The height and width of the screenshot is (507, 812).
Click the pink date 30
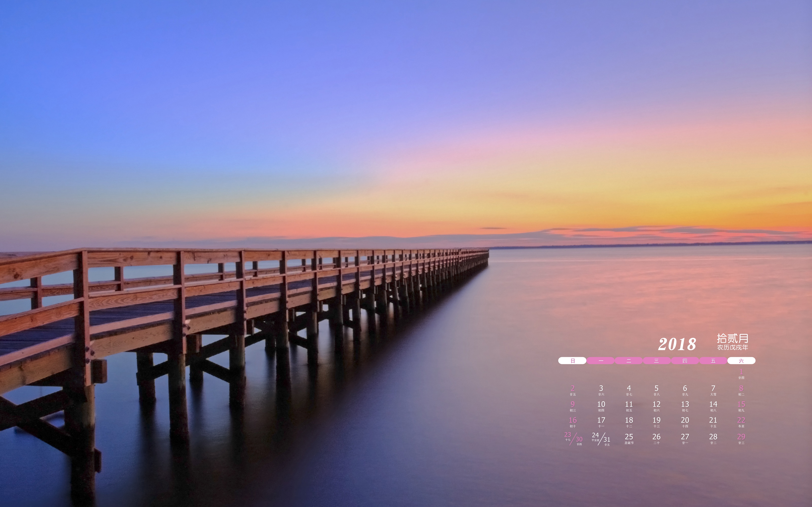tap(579, 439)
